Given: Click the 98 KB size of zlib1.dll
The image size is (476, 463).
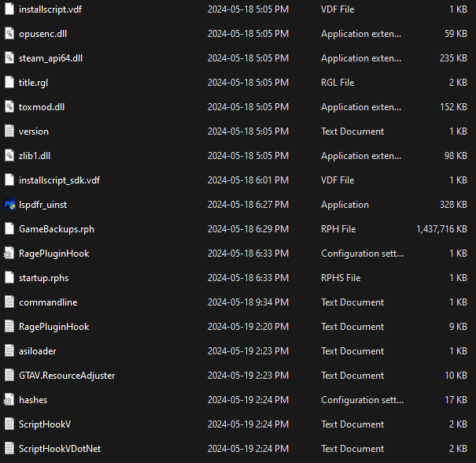Looking at the screenshot, I should [456, 156].
